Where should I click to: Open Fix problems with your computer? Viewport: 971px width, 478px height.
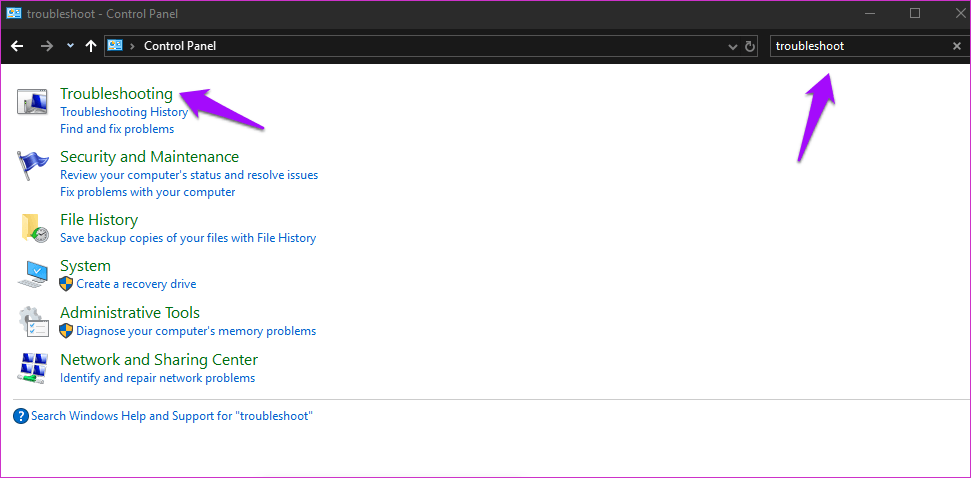(147, 192)
